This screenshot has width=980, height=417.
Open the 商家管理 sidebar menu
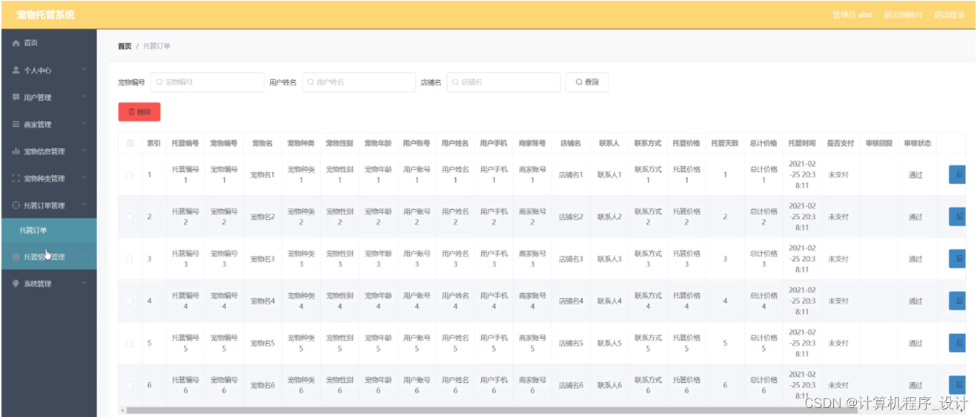coord(48,125)
